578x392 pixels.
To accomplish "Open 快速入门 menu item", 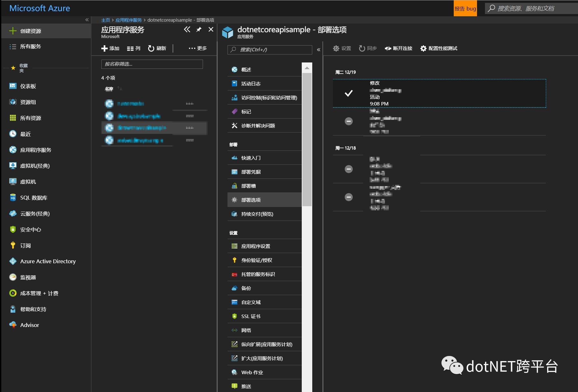I will point(264,158).
